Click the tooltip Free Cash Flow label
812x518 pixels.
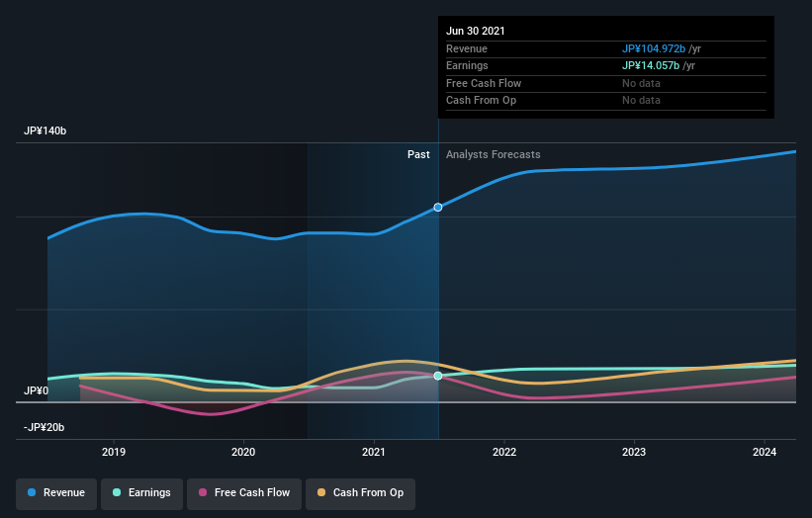coord(484,83)
